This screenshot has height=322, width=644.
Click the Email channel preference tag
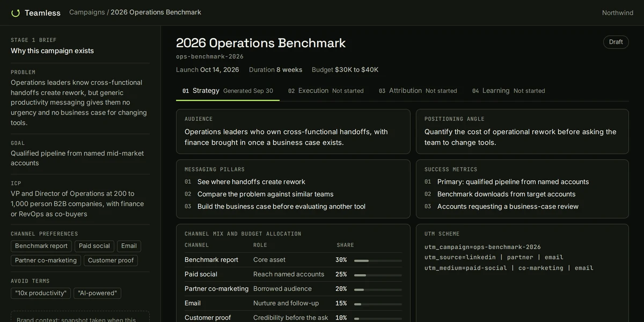pos(129,246)
